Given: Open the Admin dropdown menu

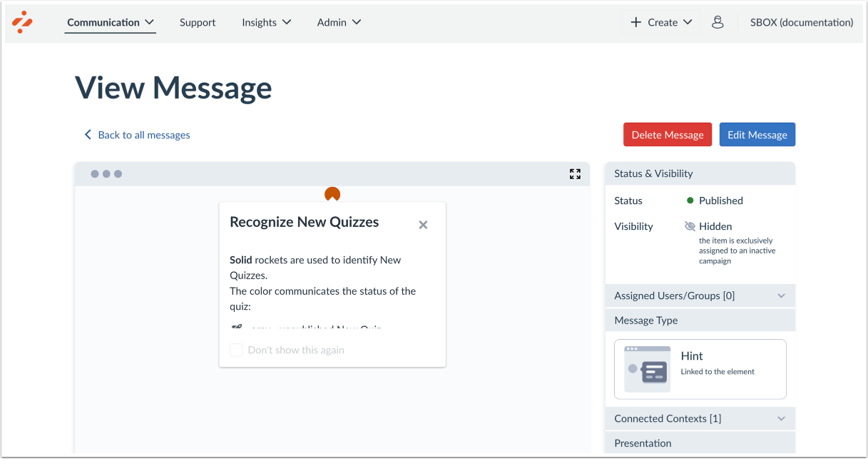Looking at the screenshot, I should 339,22.
